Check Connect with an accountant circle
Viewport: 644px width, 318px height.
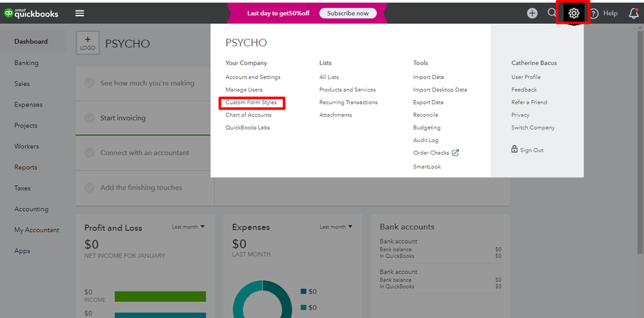89,153
